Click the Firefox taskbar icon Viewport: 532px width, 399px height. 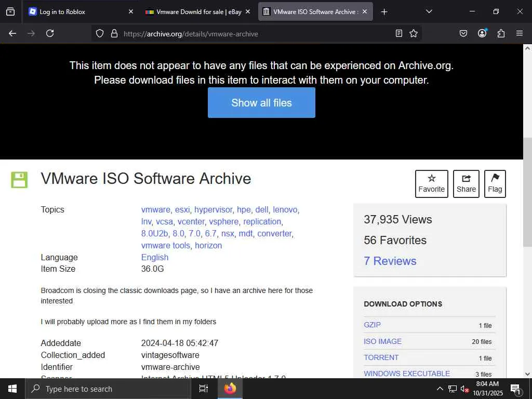click(230, 389)
